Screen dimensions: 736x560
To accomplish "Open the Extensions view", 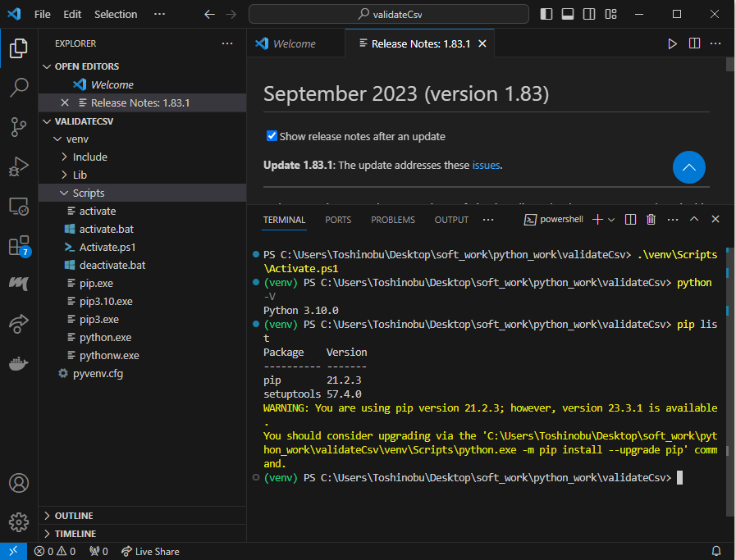I will pyautogui.click(x=19, y=245).
